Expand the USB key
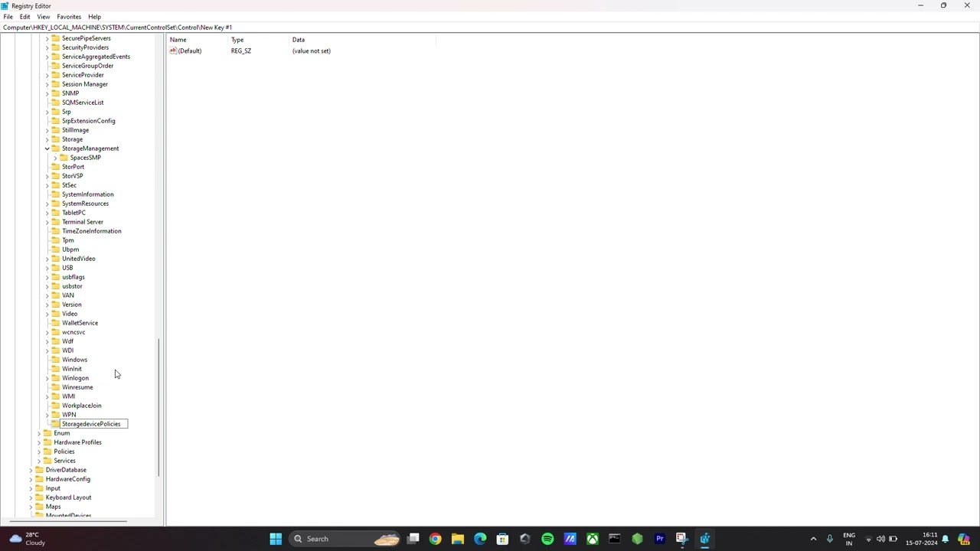 click(47, 268)
